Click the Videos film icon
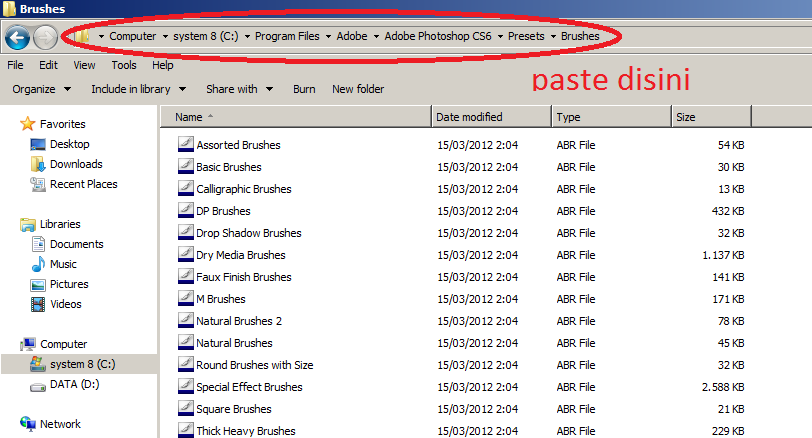Image resolution: width=812 pixels, height=438 pixels. coord(38,304)
